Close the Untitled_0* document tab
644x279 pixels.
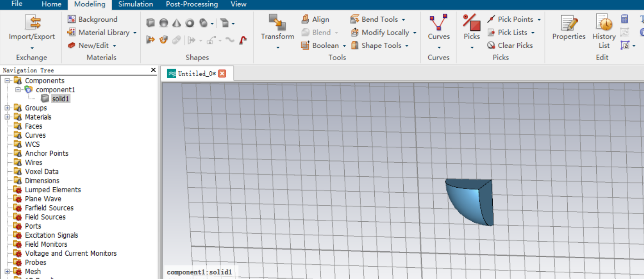click(x=222, y=74)
